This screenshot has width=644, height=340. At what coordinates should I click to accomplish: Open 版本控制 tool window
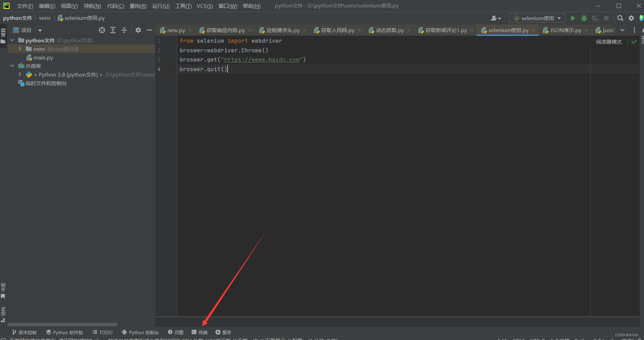24,332
